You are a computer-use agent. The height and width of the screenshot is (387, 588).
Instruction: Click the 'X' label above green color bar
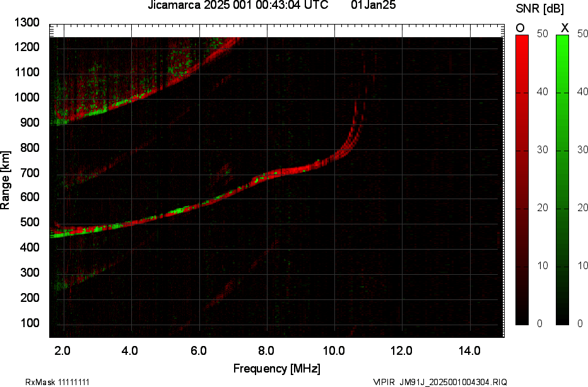click(565, 28)
